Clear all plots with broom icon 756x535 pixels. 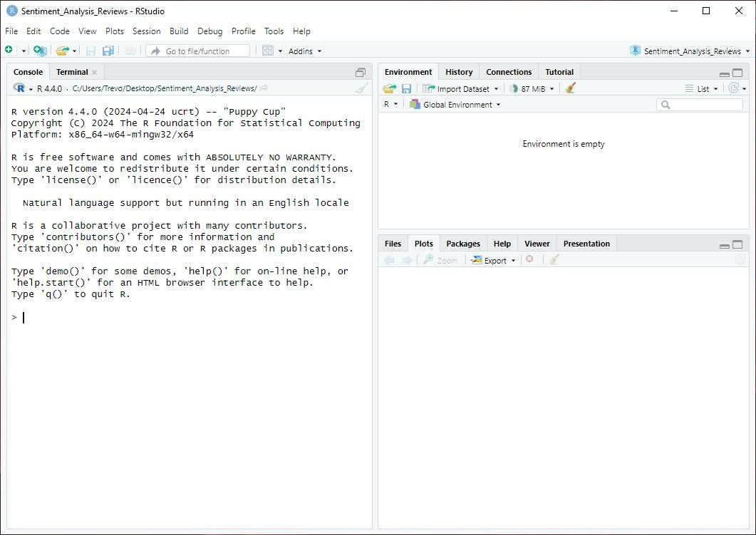tap(554, 260)
